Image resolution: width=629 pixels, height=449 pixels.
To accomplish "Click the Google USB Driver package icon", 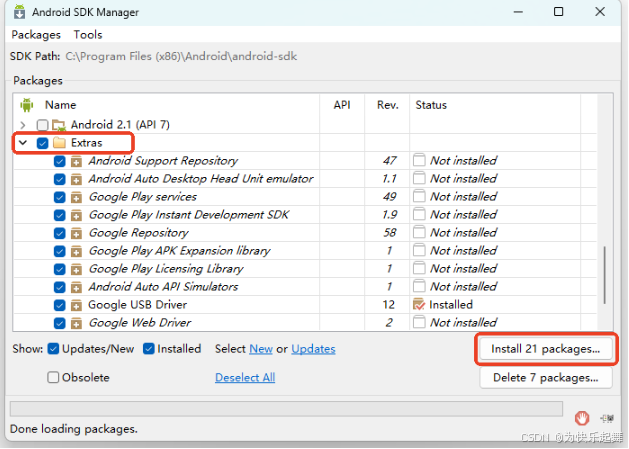I will coord(76,306).
